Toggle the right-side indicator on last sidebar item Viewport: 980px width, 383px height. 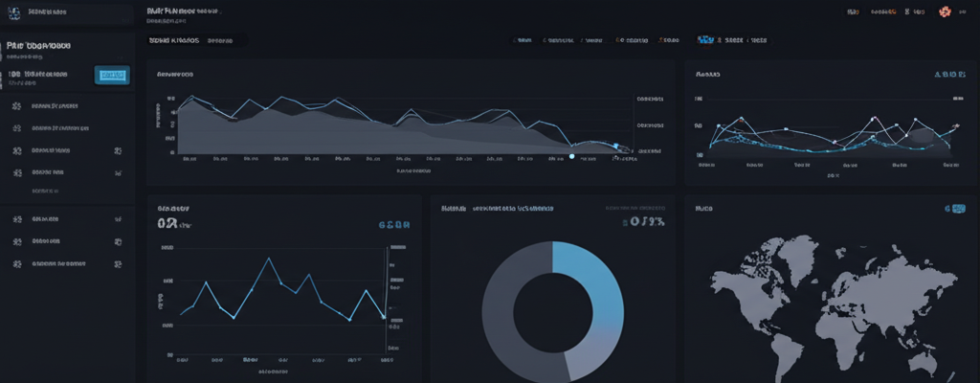click(118, 262)
